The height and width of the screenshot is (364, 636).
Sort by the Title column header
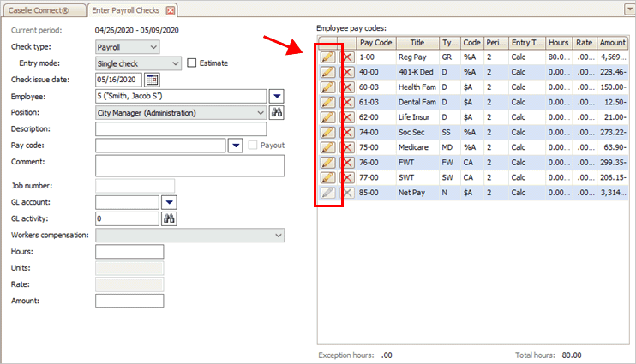click(417, 43)
